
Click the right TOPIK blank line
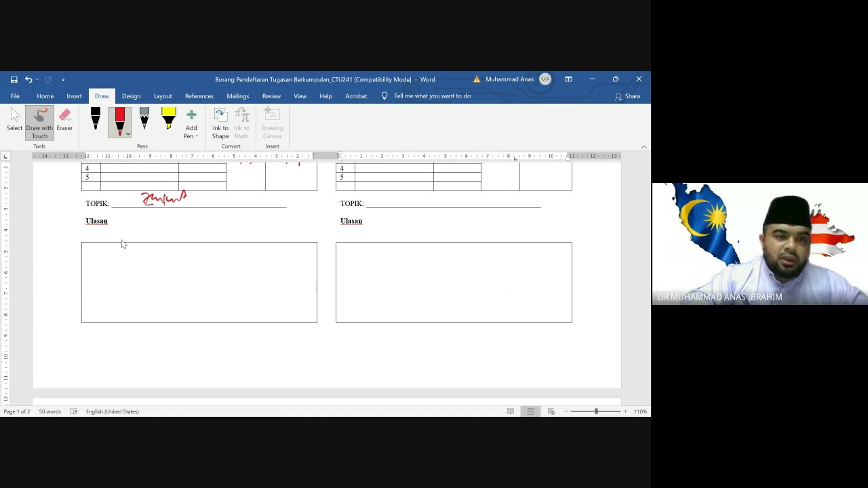tap(453, 203)
